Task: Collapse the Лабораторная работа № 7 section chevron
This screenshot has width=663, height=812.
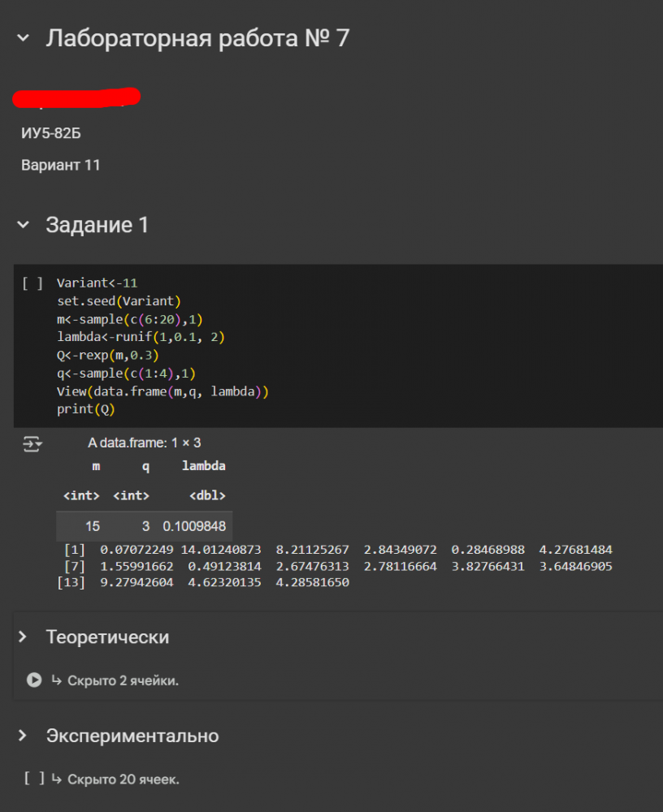Action: [23, 38]
